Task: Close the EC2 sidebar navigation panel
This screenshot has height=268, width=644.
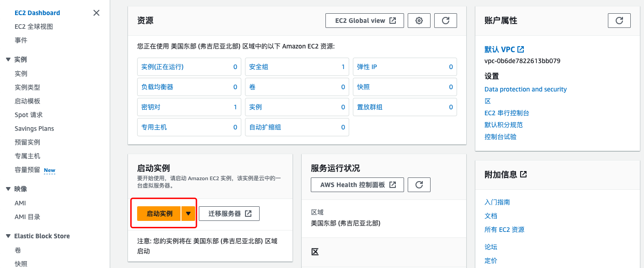Action: [x=96, y=13]
